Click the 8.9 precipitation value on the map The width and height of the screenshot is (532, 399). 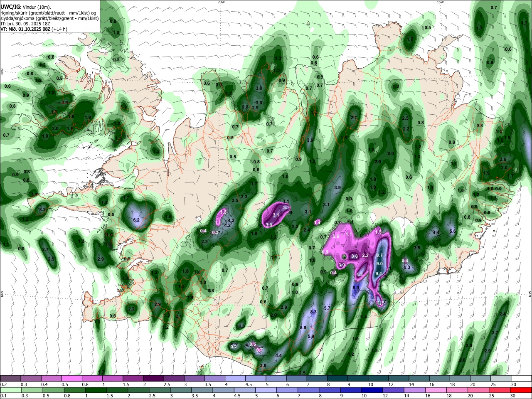[356, 288]
